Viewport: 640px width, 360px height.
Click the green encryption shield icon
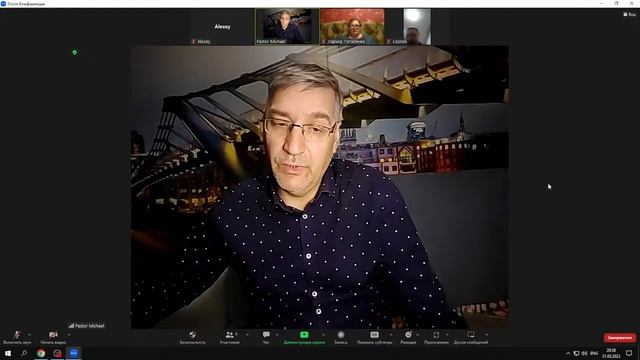(74, 52)
